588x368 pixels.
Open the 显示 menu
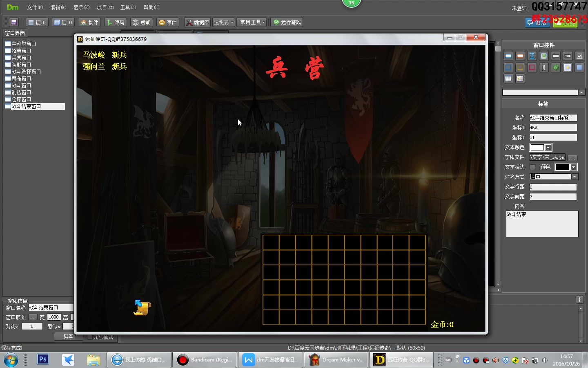coord(81,7)
